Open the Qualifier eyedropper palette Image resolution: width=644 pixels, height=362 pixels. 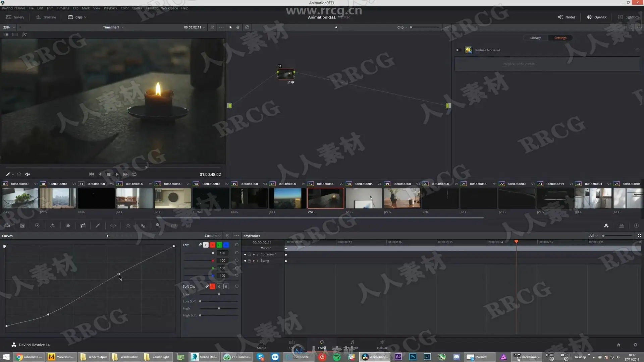tap(98, 226)
